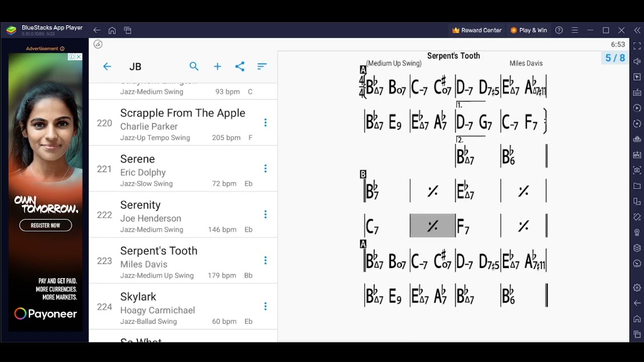The image size is (644, 362).
Task: Open BlueStacks help icon
Action: 559,30
